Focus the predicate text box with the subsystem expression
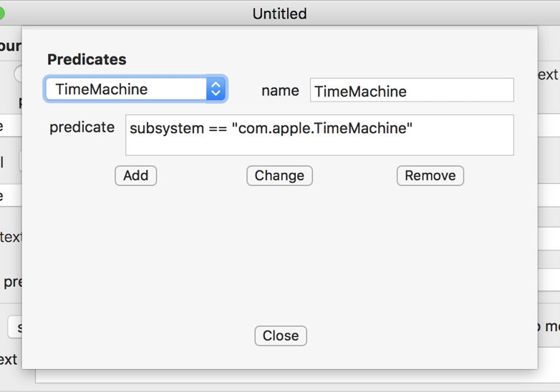Screen dimensions: 560x392 pyautogui.click(x=319, y=135)
